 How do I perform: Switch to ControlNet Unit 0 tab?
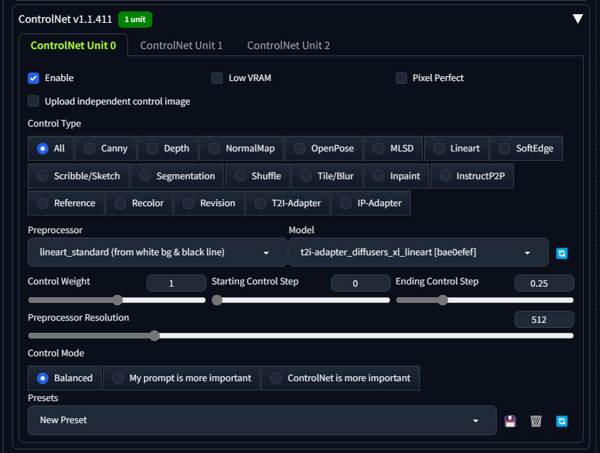[x=73, y=46]
